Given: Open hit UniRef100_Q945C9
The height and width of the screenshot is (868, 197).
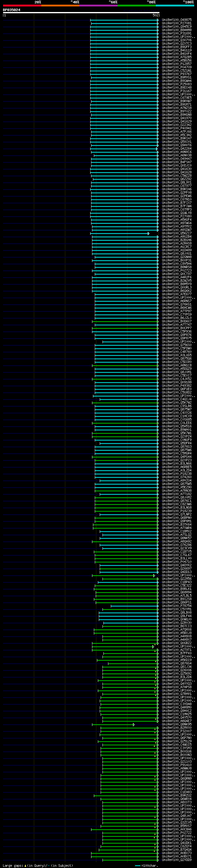Looking at the screenshot, I should (177, 26).
